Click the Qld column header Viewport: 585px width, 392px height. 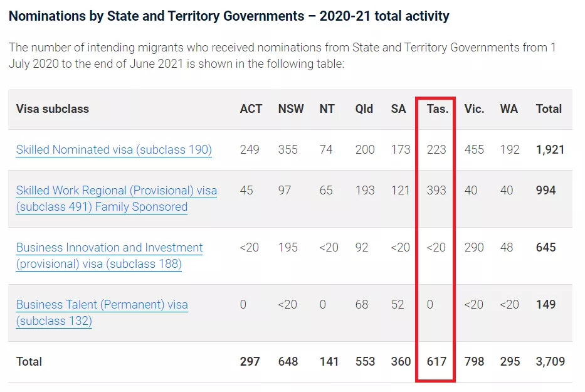(x=364, y=109)
